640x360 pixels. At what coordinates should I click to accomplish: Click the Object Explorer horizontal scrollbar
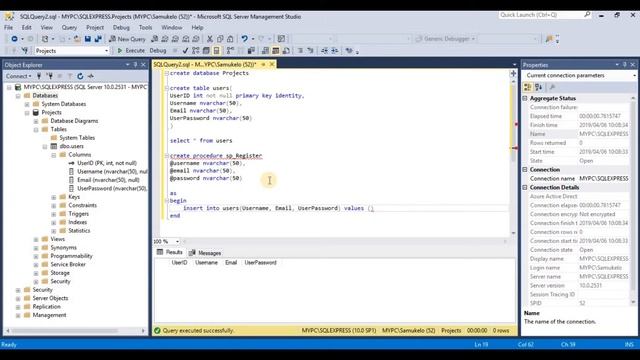coord(76,331)
